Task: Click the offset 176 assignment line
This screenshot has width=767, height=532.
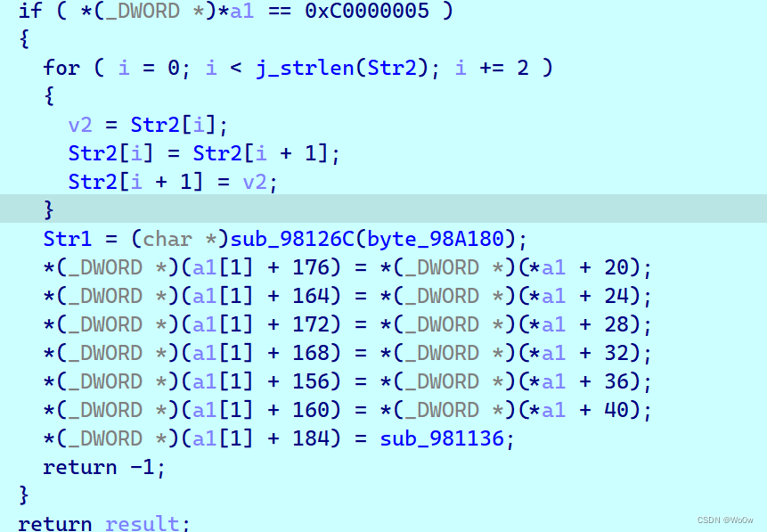Action: 347,267
